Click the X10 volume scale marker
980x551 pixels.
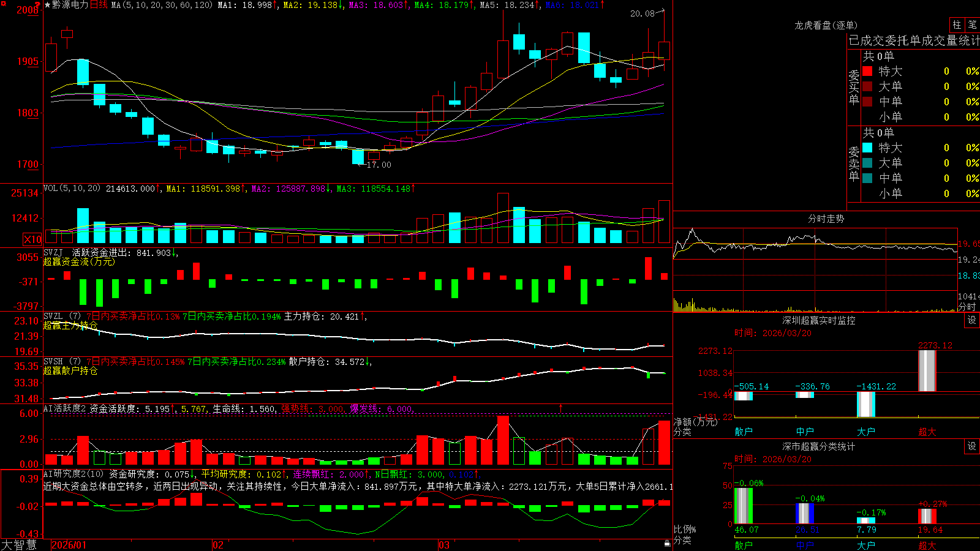click(x=32, y=239)
